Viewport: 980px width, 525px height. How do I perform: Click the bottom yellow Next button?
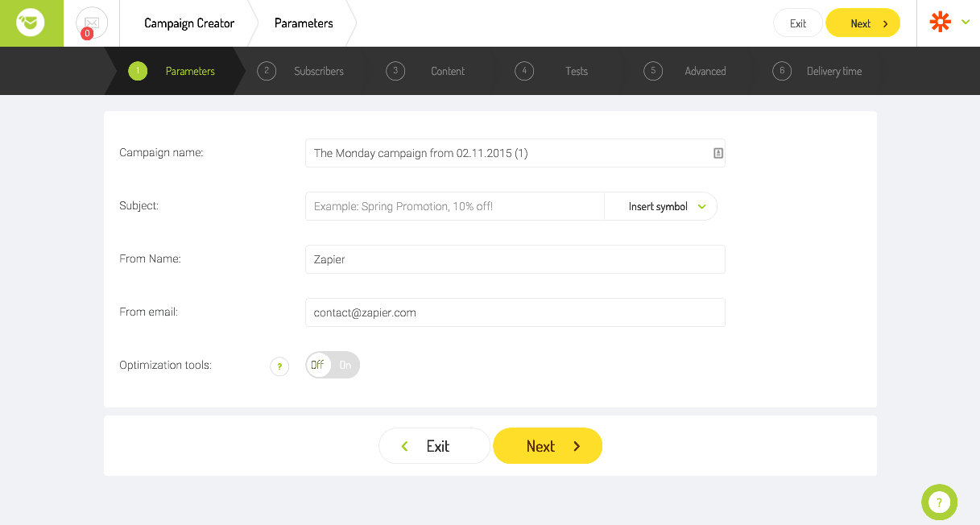(548, 446)
